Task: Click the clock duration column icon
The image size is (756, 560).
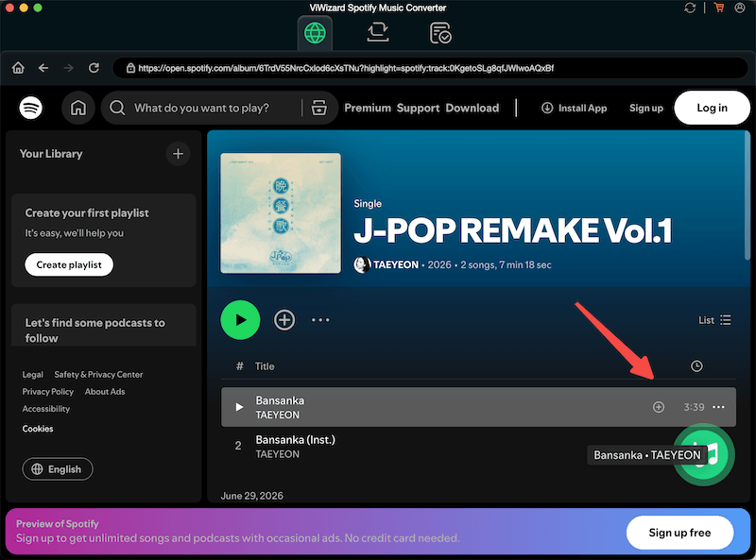Action: (x=696, y=365)
